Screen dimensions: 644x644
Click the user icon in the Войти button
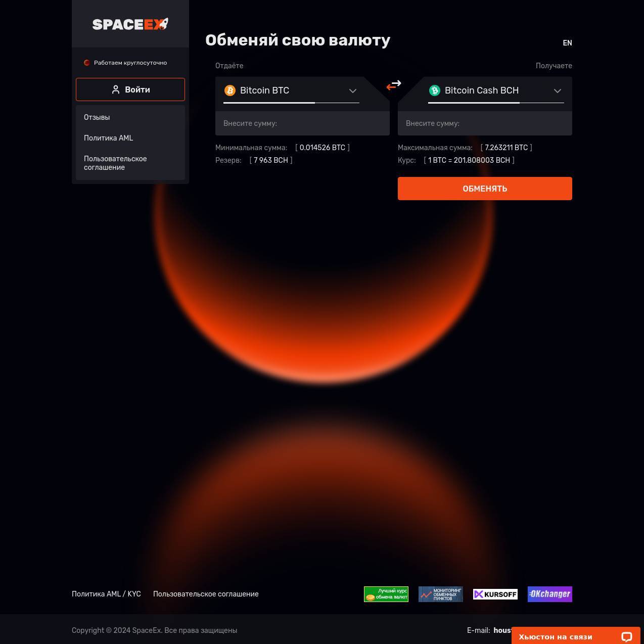pos(116,89)
